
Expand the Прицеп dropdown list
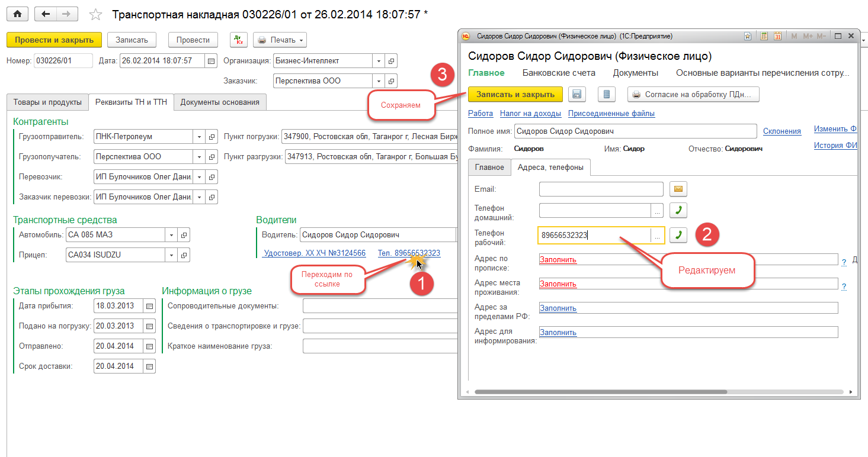pos(172,255)
